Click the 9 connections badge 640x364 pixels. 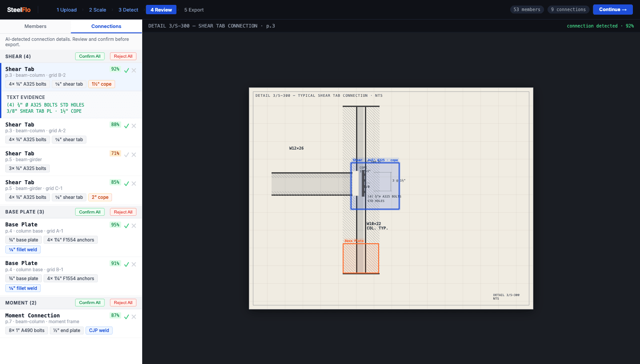click(568, 9)
